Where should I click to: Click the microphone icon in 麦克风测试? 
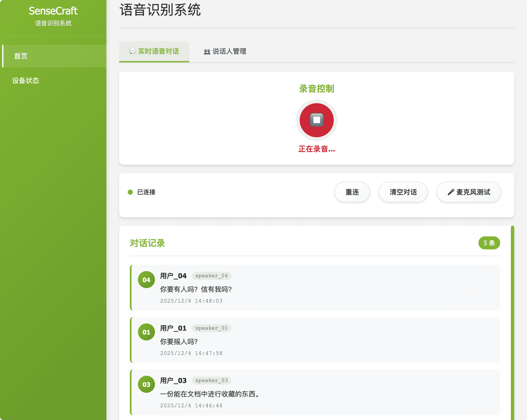[x=451, y=192]
